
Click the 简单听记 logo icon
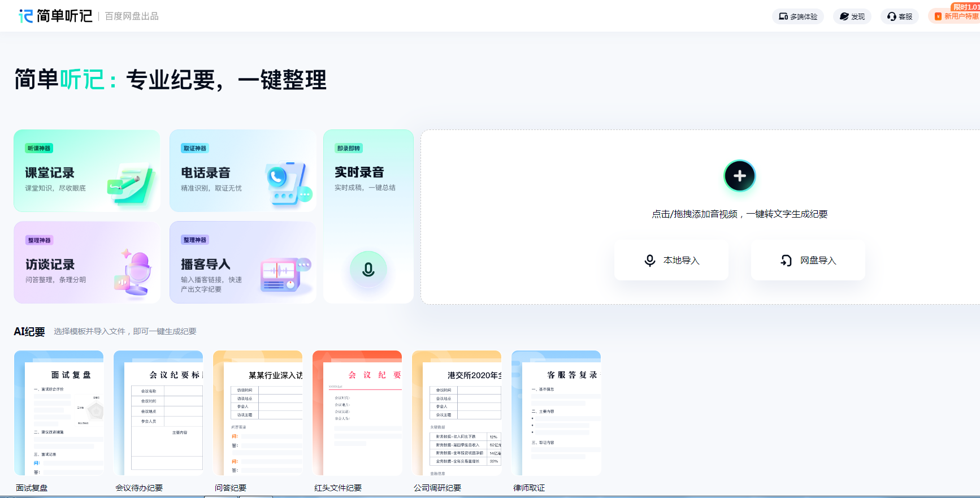[26, 16]
